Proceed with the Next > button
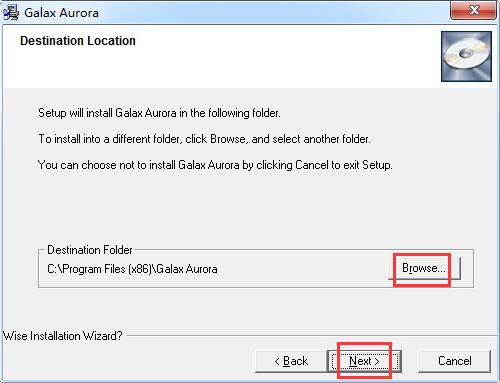The image size is (500, 383). click(364, 361)
